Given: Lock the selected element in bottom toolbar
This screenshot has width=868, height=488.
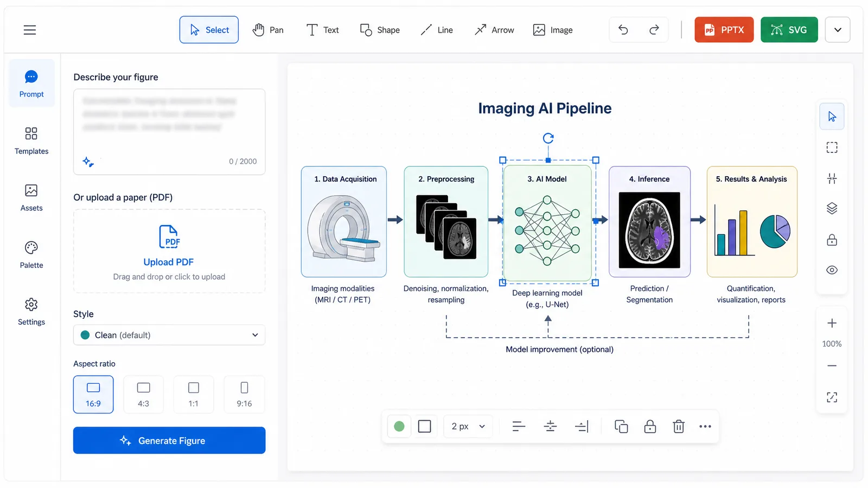Looking at the screenshot, I should pos(650,427).
